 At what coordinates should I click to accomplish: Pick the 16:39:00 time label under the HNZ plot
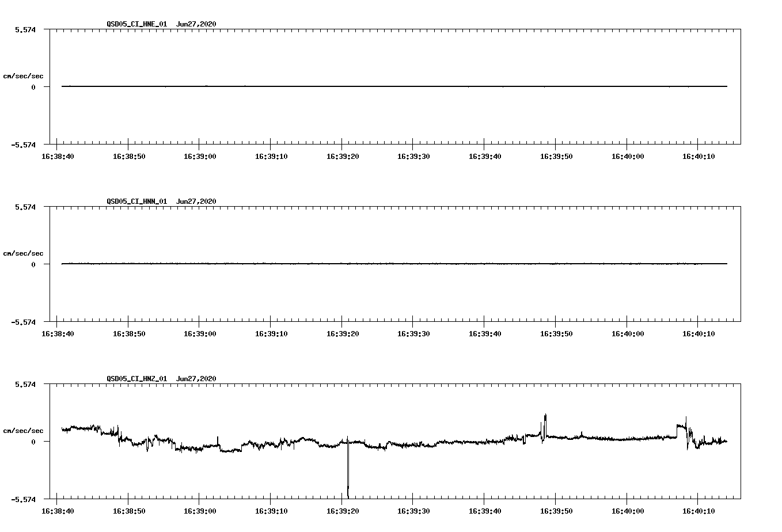tap(199, 511)
